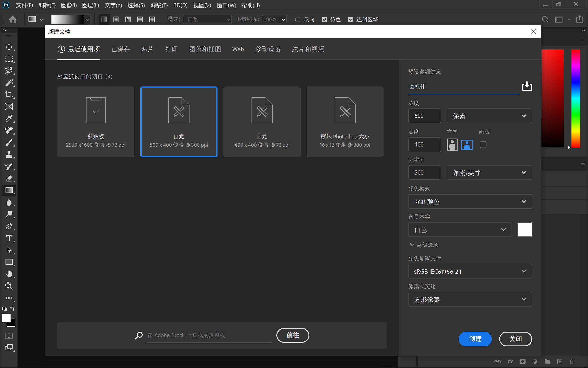Select the Magic Wand tool

(9, 83)
